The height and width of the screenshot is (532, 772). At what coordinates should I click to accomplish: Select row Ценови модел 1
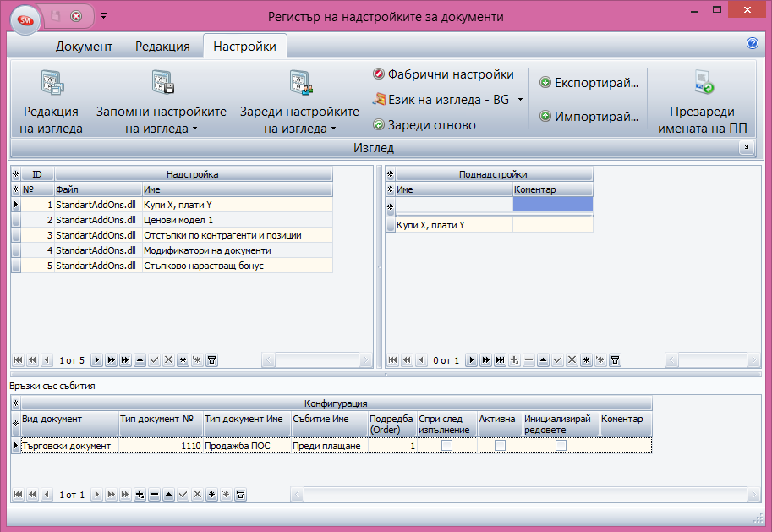tap(178, 220)
